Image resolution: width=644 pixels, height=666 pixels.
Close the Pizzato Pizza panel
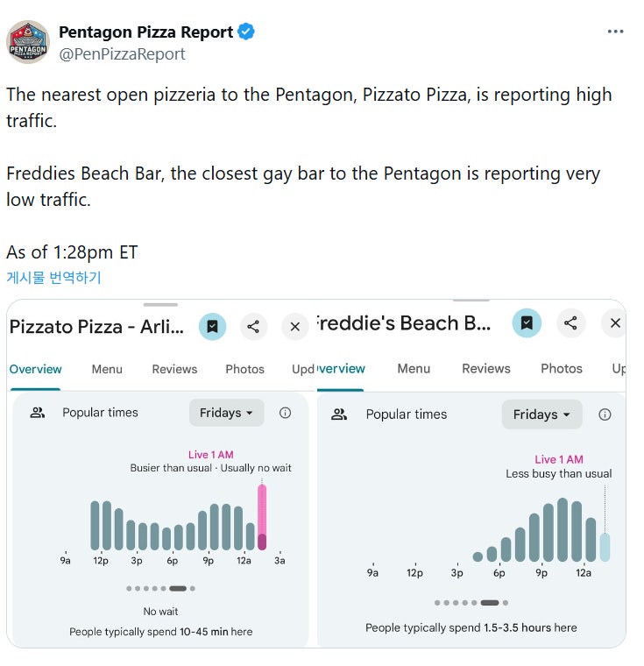click(x=295, y=327)
